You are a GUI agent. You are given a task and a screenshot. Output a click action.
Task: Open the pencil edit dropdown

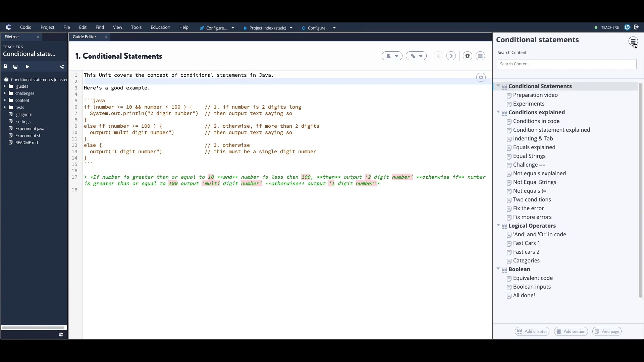[x=416, y=56]
